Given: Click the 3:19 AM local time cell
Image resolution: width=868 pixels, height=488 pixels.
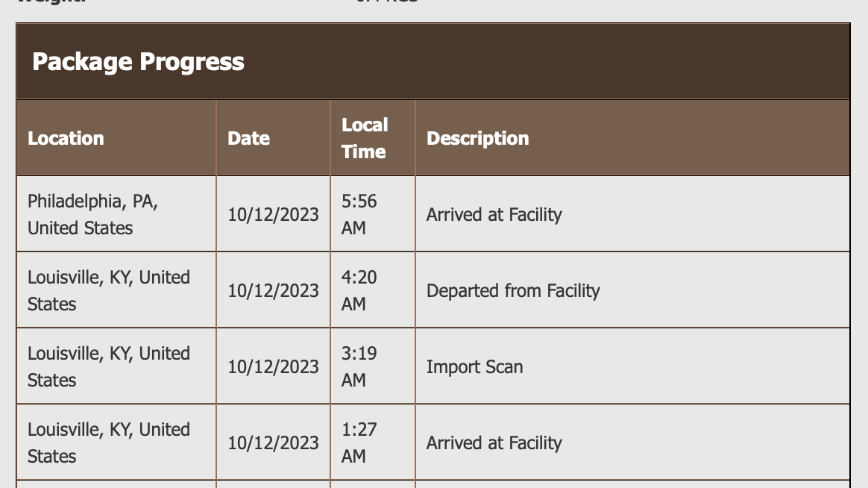Looking at the screenshot, I should click(x=359, y=366).
